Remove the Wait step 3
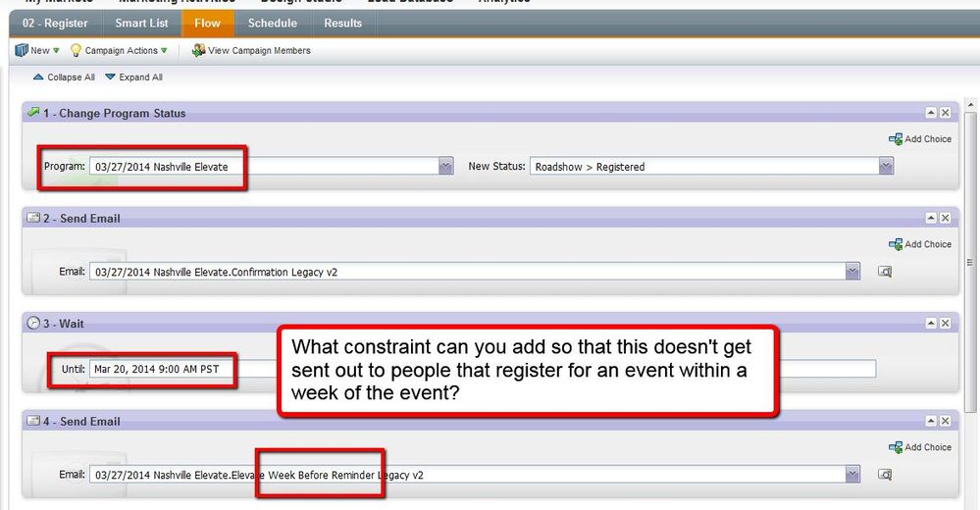Screen dimensions: 980x510 (946, 324)
